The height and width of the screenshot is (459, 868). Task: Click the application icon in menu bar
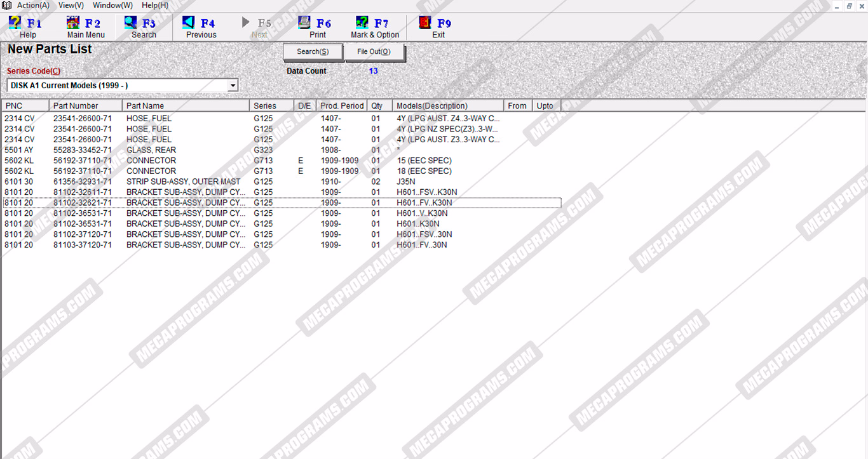tap(7, 5)
